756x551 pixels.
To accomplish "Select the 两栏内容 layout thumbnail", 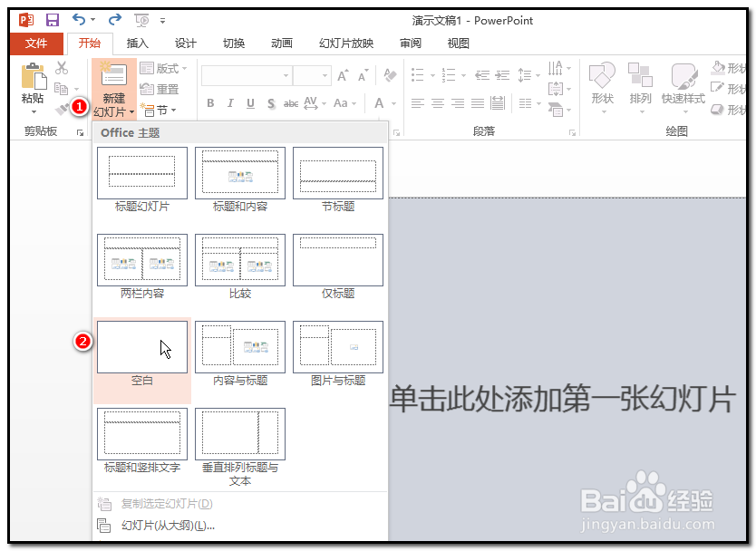I will click(142, 260).
